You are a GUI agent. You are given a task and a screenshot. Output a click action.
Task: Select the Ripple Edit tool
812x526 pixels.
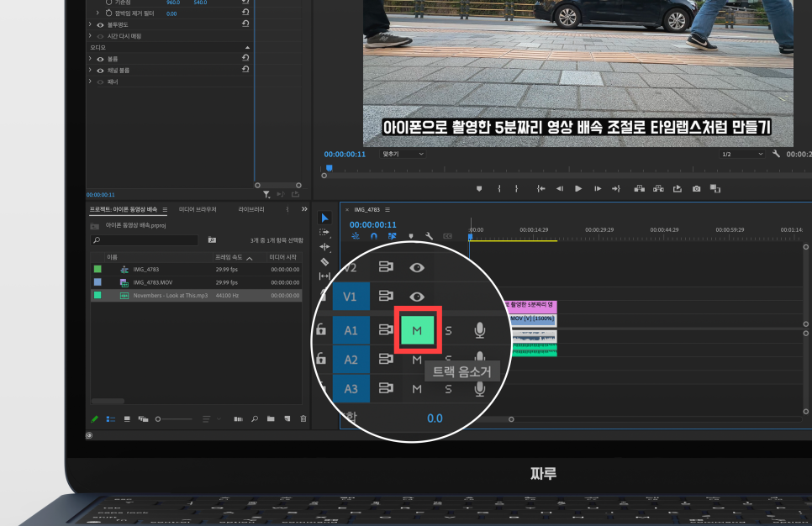click(x=324, y=247)
